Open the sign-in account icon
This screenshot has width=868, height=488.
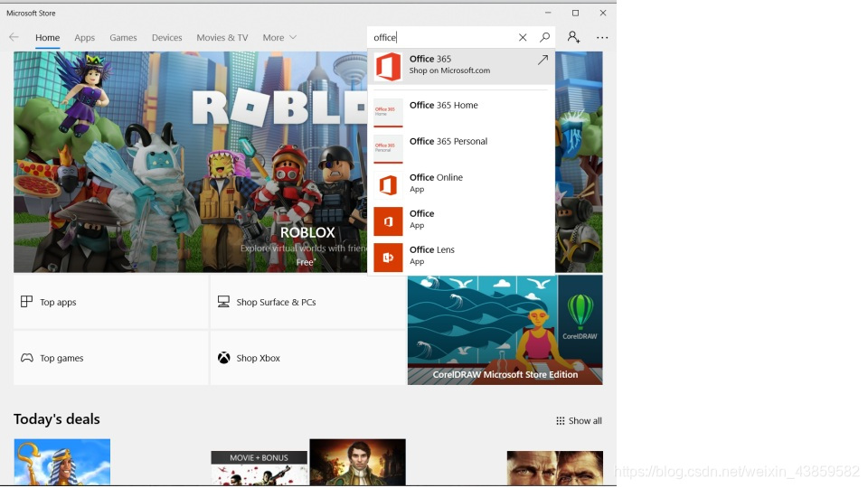(x=573, y=37)
